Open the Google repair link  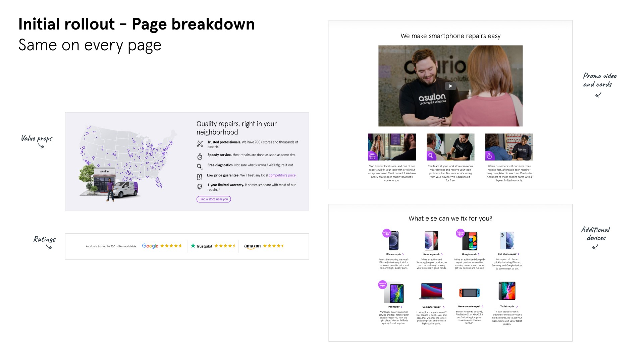[471, 254]
